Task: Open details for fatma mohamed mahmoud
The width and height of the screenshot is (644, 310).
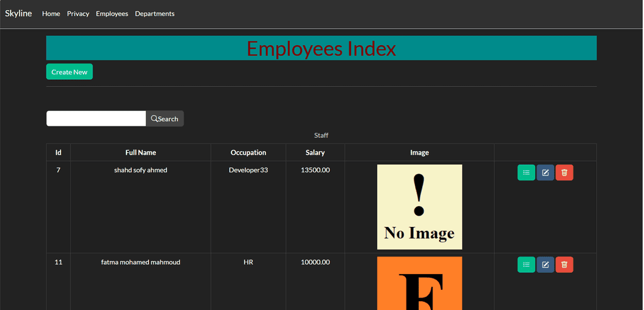Action: tap(526, 265)
